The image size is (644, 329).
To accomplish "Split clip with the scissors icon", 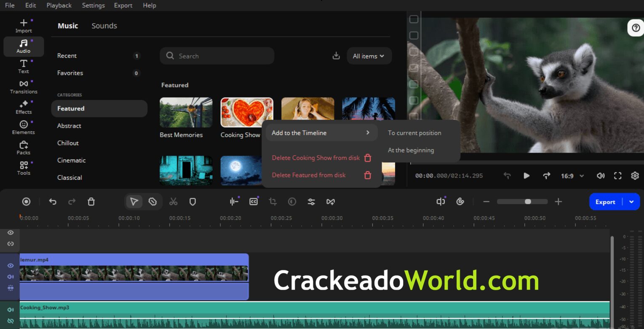I will pyautogui.click(x=173, y=202).
